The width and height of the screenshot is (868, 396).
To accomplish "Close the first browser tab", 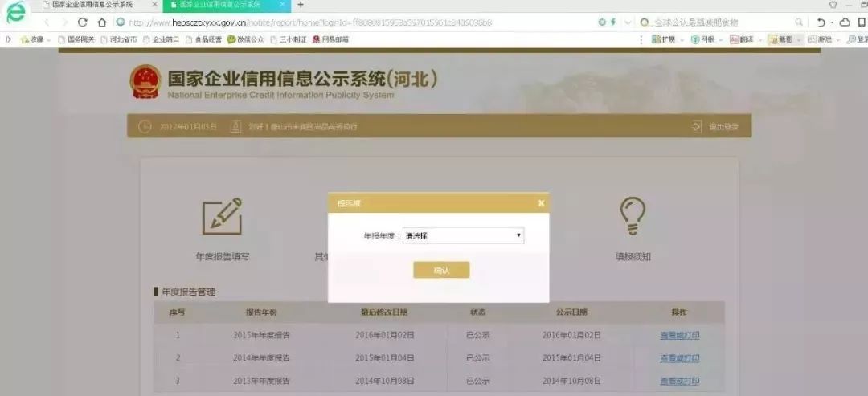I will click(x=154, y=5).
